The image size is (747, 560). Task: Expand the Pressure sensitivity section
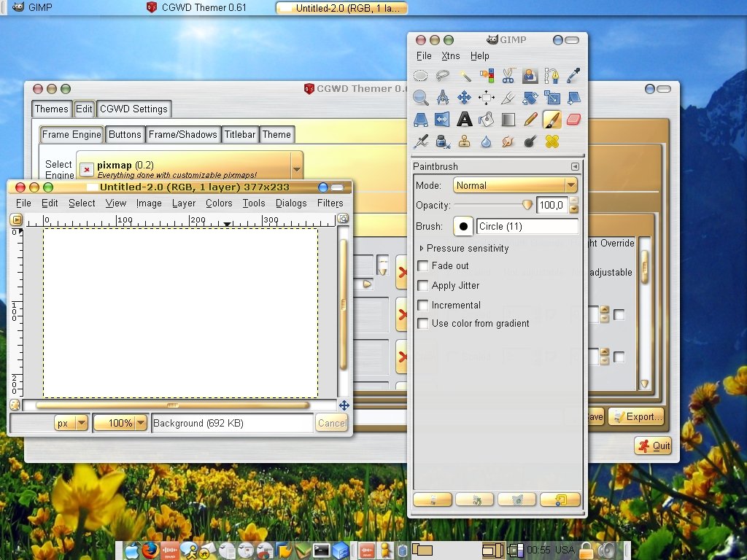[422, 248]
